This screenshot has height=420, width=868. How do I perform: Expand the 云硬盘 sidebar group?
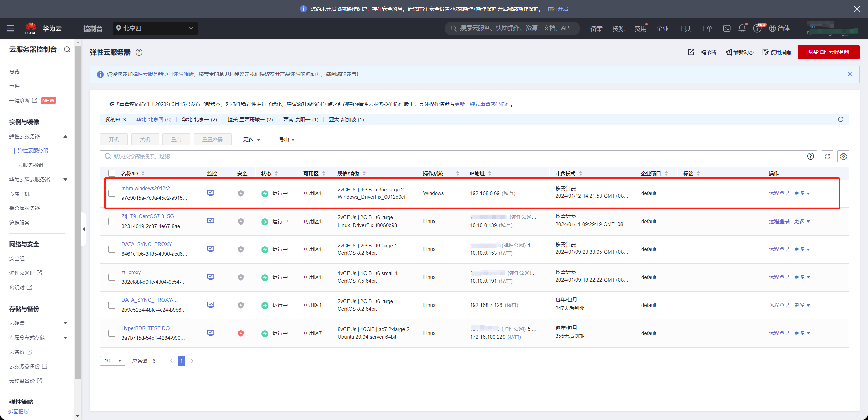[x=65, y=323]
